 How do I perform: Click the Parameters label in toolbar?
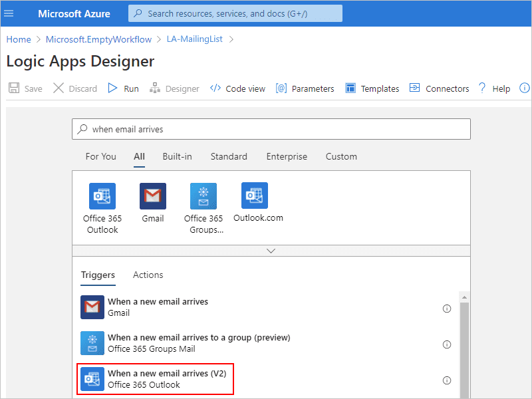tap(313, 88)
